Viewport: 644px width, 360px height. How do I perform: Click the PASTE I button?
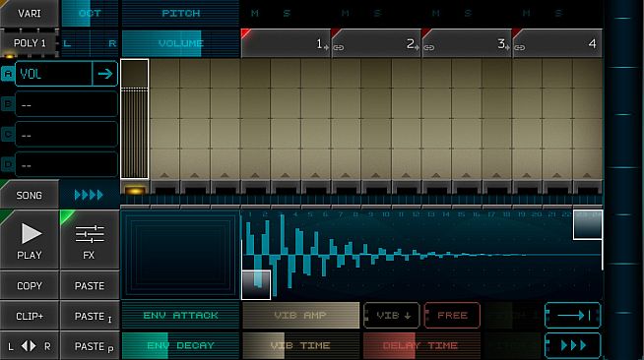(x=90, y=316)
